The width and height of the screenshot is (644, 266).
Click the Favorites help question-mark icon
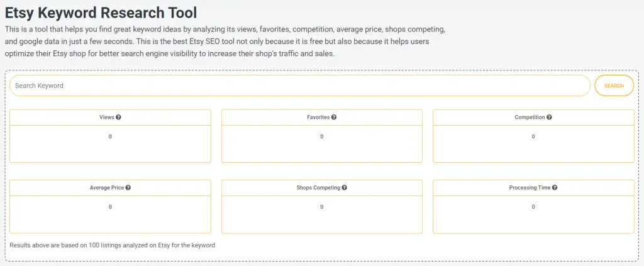[x=334, y=117]
